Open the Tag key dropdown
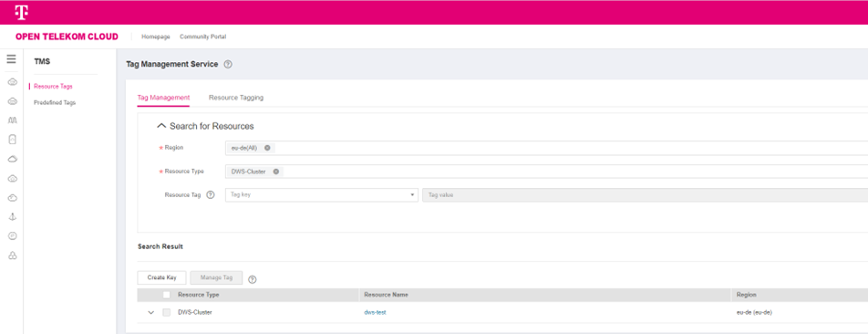The height and width of the screenshot is (334, 868). (322, 195)
